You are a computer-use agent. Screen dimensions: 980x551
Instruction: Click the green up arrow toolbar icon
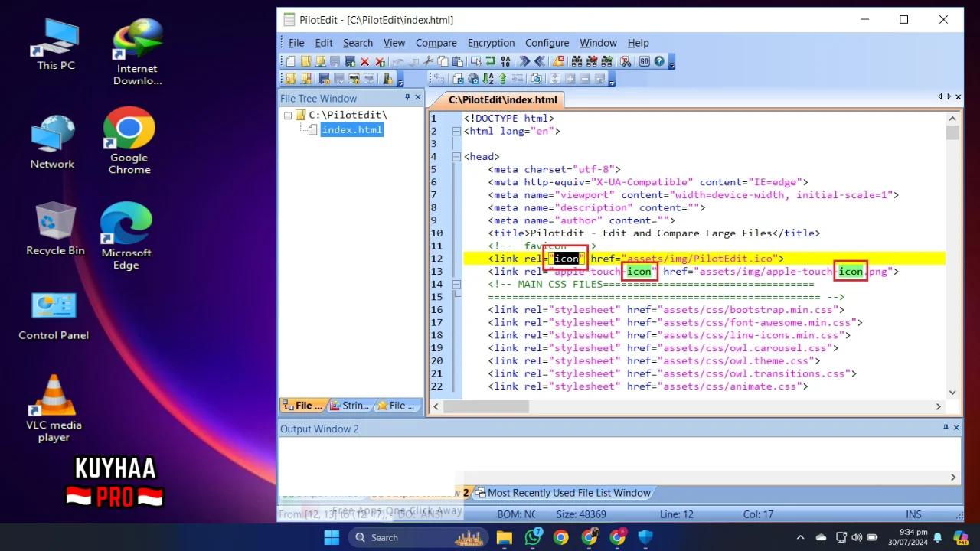[502, 79]
